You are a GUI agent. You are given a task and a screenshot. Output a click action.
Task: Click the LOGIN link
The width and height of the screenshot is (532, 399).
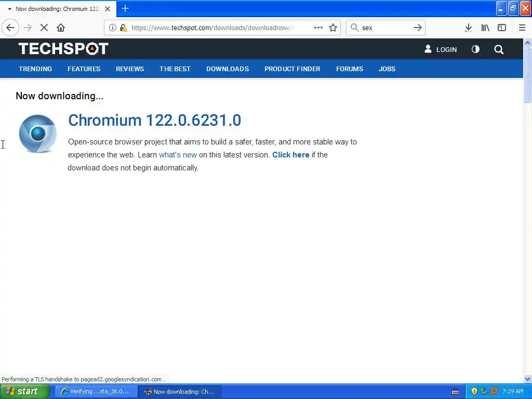pos(446,49)
